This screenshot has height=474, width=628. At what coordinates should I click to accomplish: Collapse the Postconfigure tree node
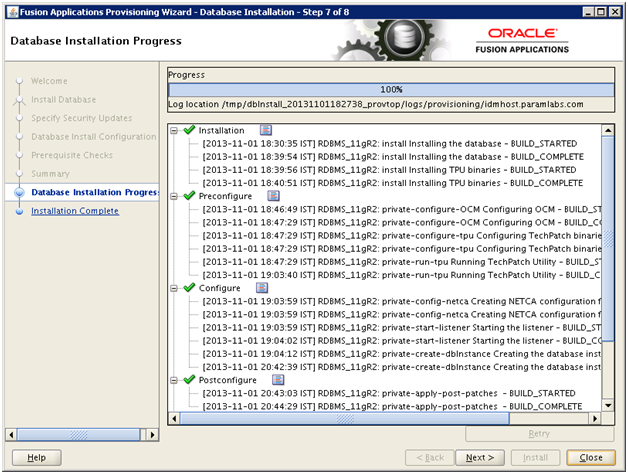pyautogui.click(x=174, y=380)
